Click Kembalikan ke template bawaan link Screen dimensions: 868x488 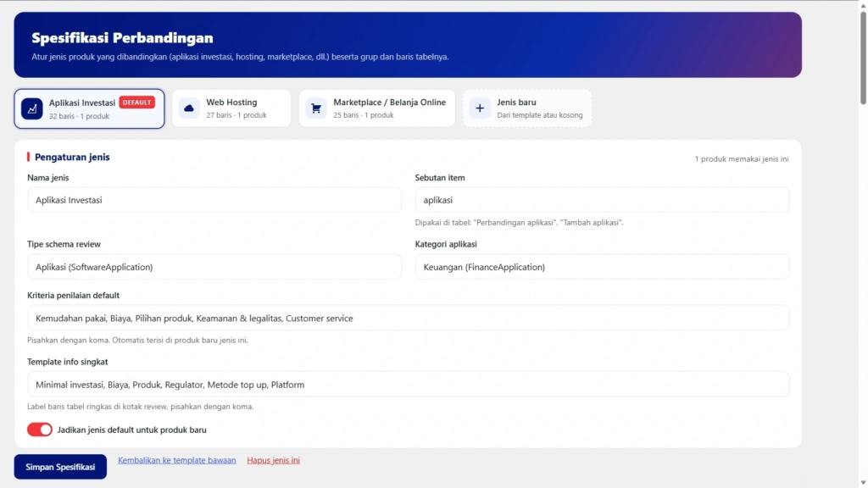click(177, 460)
